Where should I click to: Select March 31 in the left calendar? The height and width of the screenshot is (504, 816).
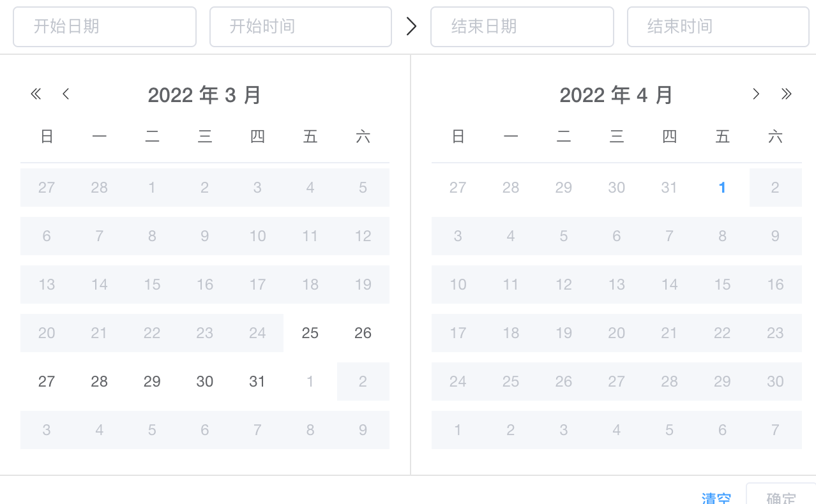point(257,381)
